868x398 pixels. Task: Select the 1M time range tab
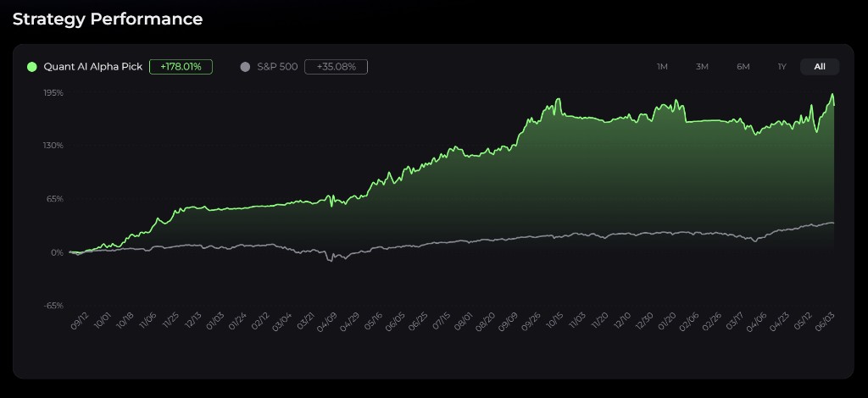(662, 67)
